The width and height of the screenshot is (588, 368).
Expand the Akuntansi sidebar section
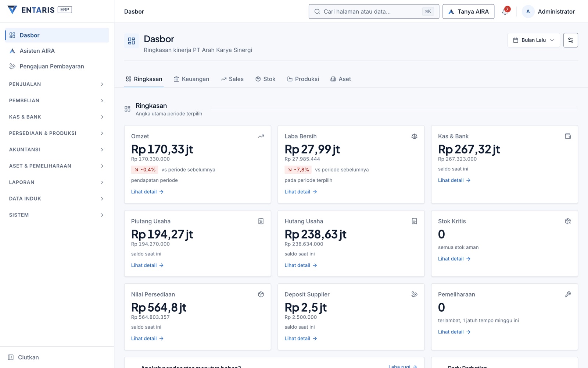(57, 149)
